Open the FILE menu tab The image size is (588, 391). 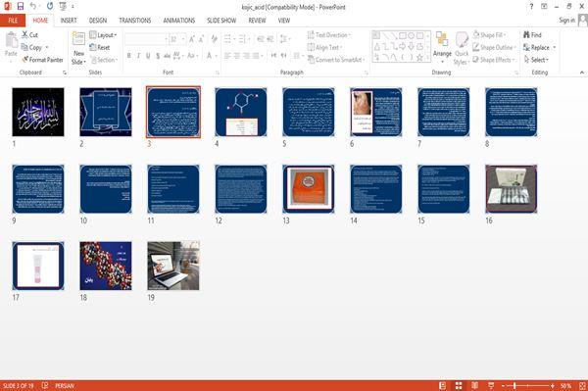pyautogui.click(x=13, y=21)
